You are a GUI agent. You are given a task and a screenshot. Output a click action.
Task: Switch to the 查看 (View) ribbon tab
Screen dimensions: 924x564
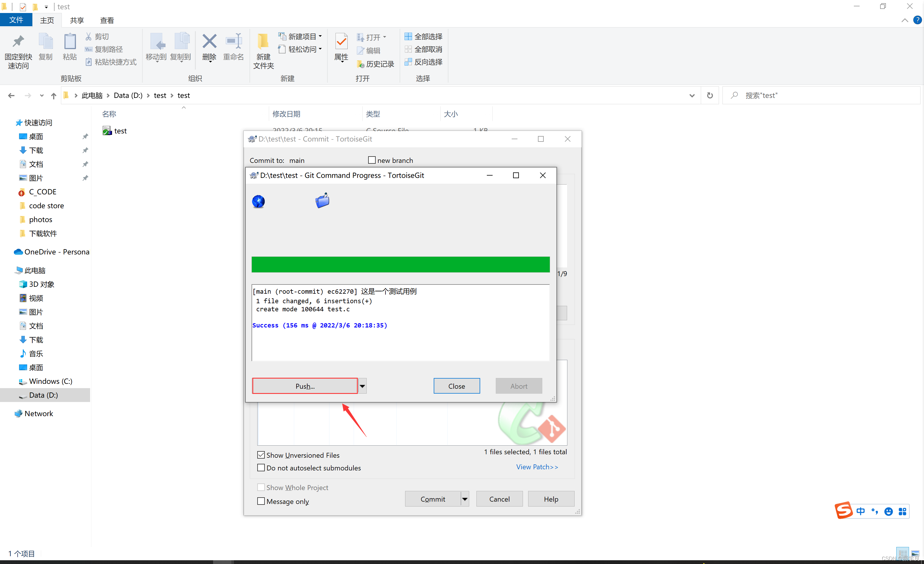(x=107, y=20)
